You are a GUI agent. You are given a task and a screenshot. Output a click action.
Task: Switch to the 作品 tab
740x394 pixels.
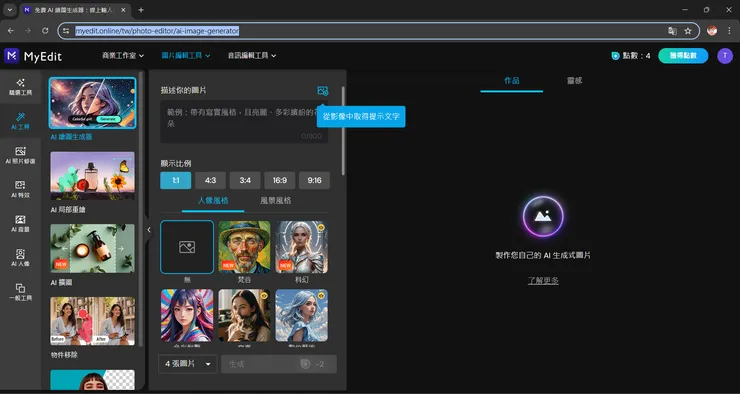coord(512,81)
